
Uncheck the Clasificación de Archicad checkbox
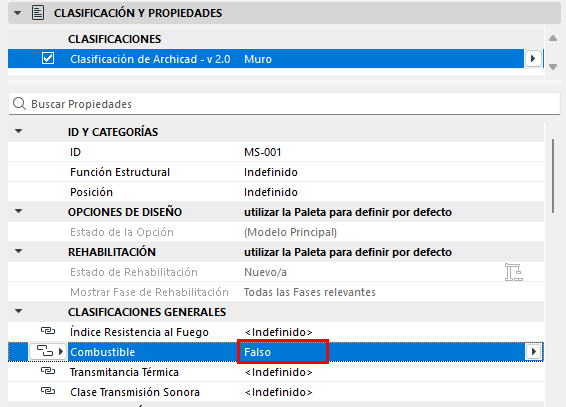coord(48,58)
